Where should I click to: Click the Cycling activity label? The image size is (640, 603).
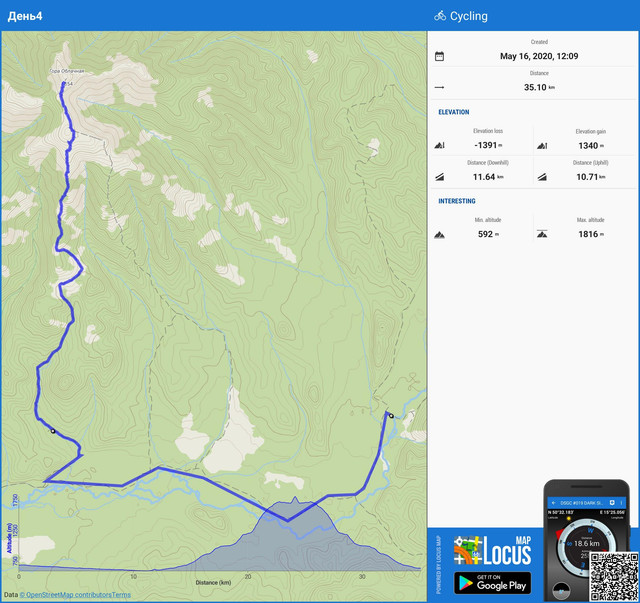click(x=469, y=16)
